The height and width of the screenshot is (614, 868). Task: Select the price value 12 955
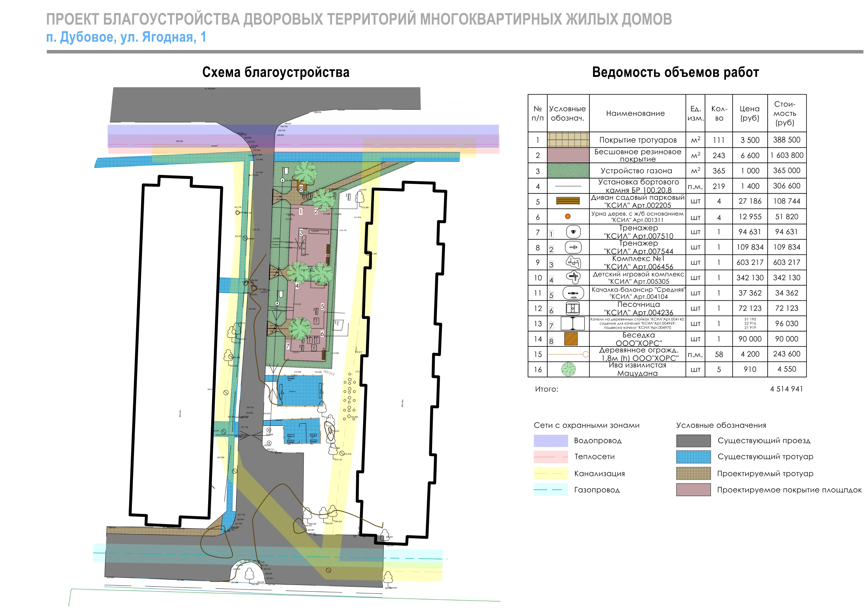[750, 216]
